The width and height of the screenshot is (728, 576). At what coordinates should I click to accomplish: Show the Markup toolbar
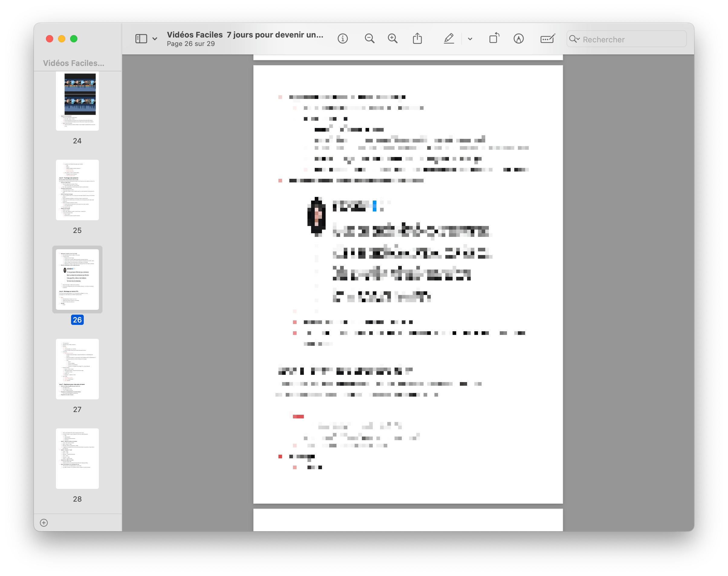[518, 39]
